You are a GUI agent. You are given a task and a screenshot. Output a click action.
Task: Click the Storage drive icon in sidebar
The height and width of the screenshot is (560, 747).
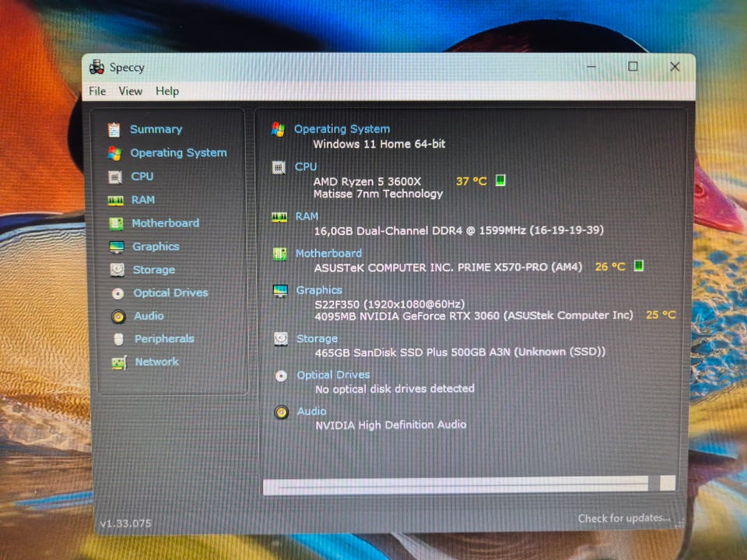click(117, 270)
